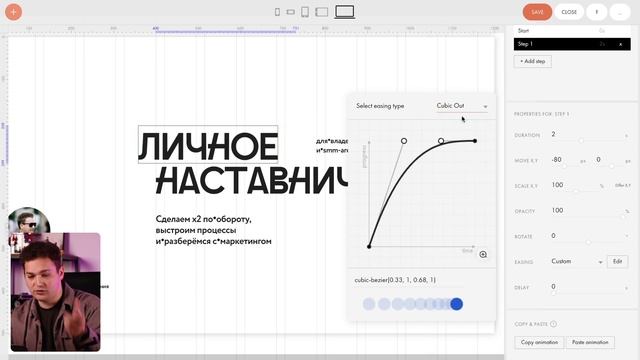Viewport: 640px width, 360px height.
Task: Save the Zero Block changes
Action: coord(537,12)
